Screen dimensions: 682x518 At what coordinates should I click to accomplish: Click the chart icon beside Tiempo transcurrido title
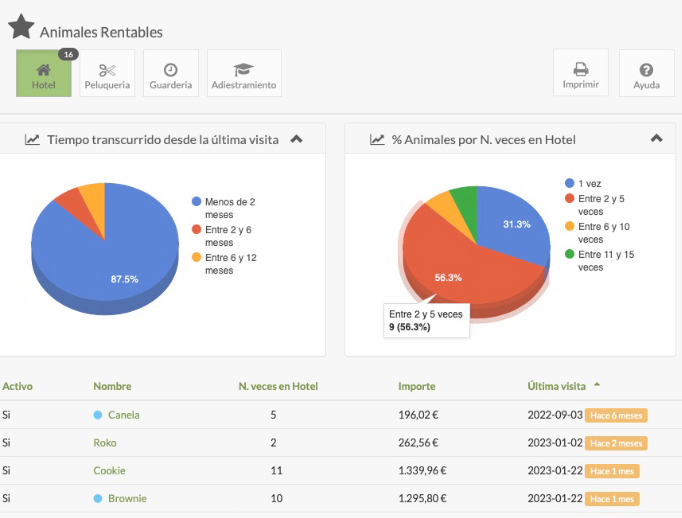[33, 140]
